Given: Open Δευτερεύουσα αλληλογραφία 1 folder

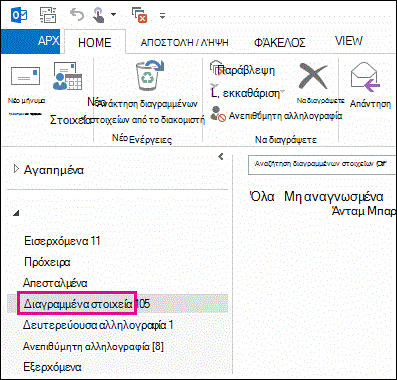Looking at the screenshot, I should click(98, 325).
